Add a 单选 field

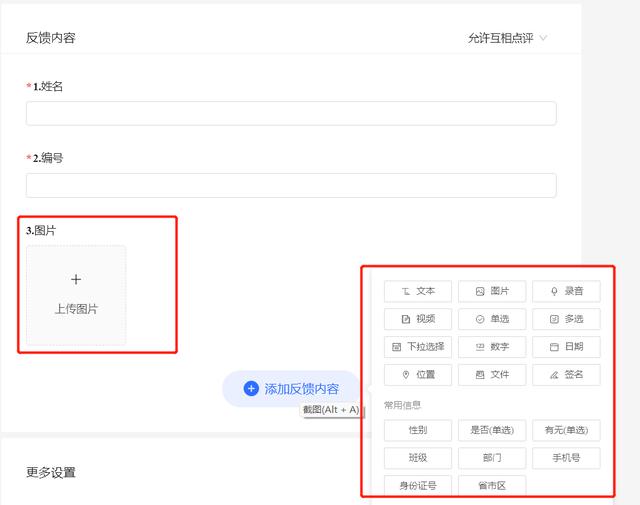point(492,319)
